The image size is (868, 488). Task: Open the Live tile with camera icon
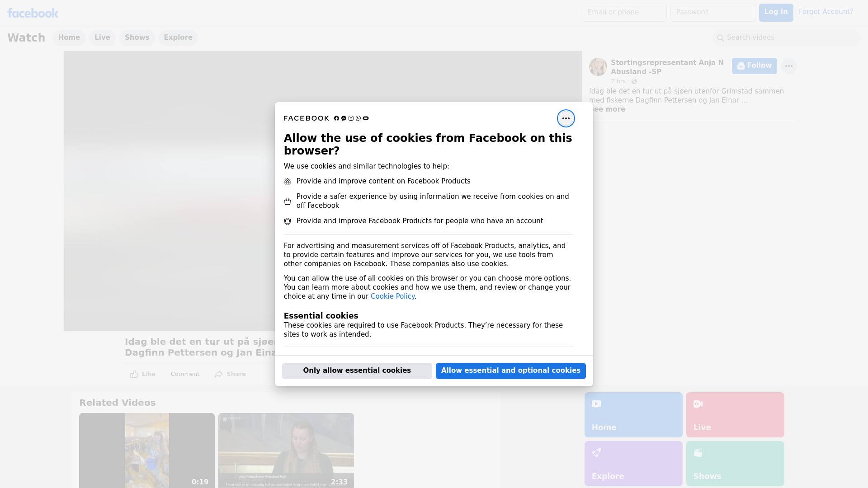coord(735,414)
